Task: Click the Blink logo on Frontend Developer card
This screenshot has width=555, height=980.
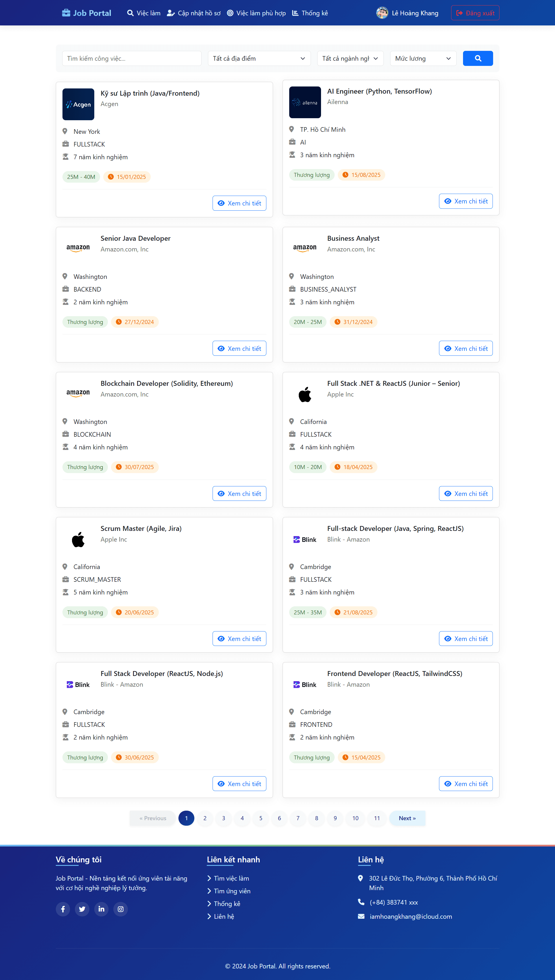Action: (x=305, y=684)
